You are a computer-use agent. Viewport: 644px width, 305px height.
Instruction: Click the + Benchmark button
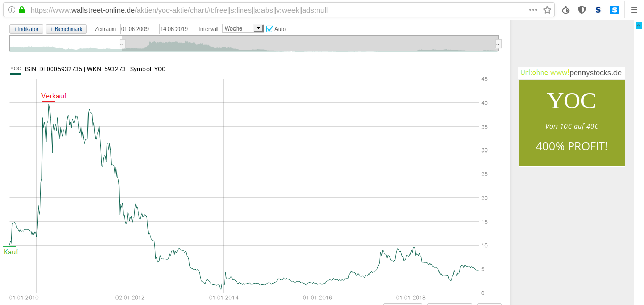66,29
